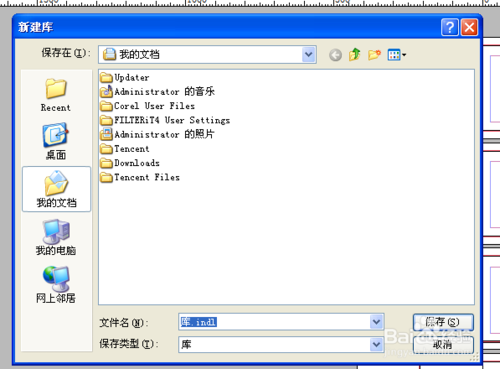The height and width of the screenshot is (369, 500).
Task: Click the Downloads folder name
Action: [137, 163]
